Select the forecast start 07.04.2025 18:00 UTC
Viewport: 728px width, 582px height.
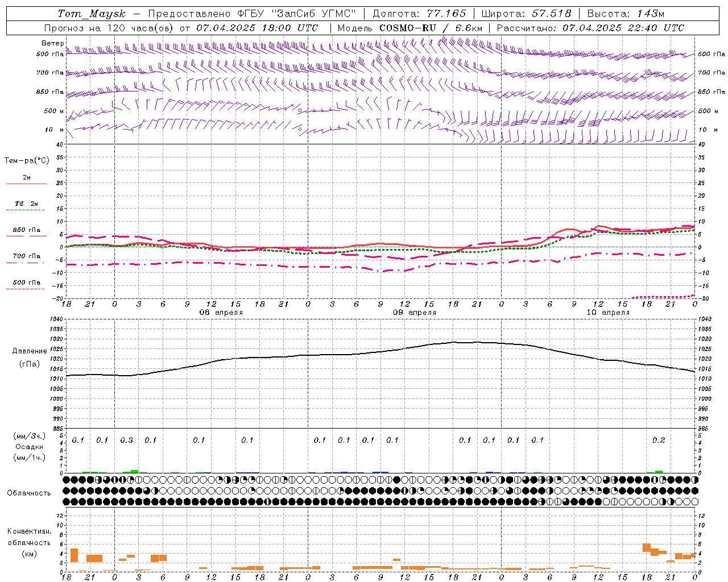coord(257,28)
